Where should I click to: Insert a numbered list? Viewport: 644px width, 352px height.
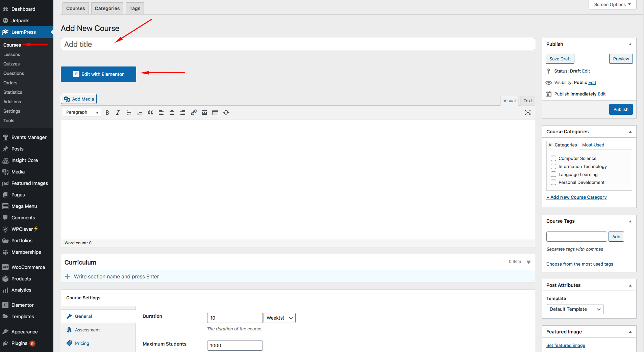click(x=140, y=112)
